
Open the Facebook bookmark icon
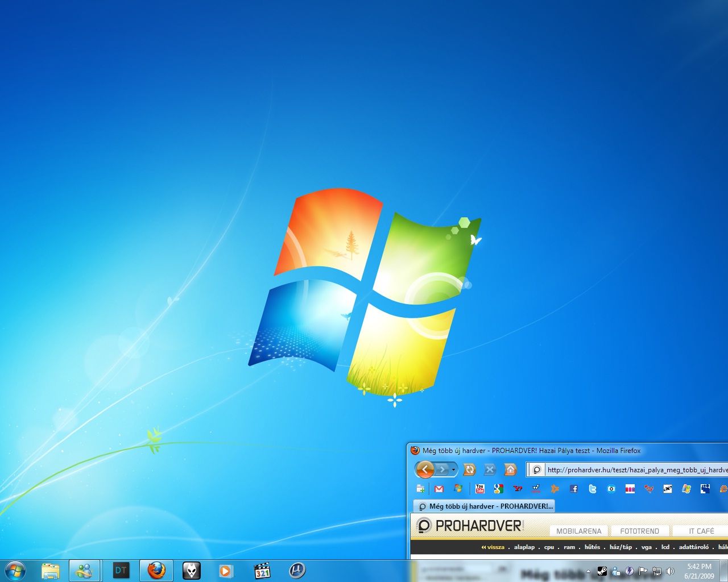click(574, 489)
